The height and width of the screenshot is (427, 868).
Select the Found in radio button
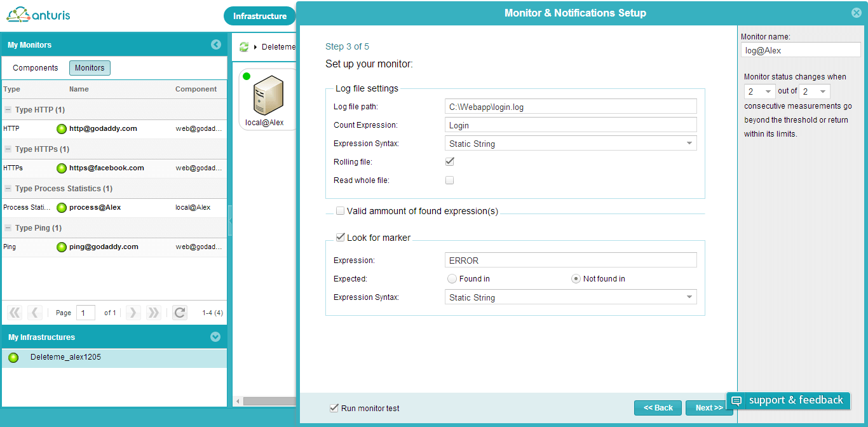coord(452,278)
